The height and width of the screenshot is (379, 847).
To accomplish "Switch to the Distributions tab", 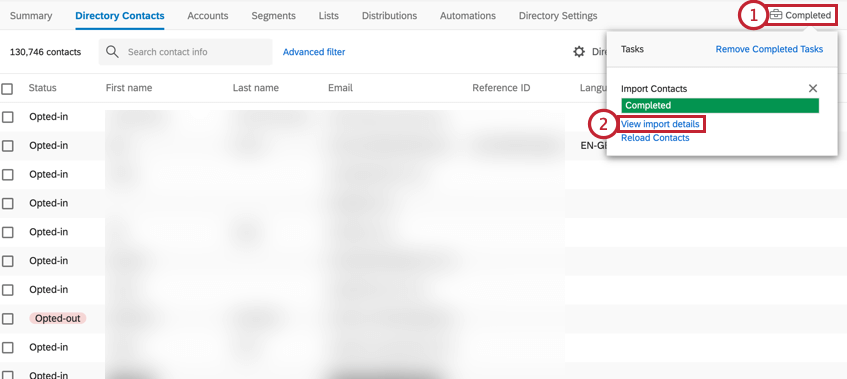I will [x=389, y=16].
